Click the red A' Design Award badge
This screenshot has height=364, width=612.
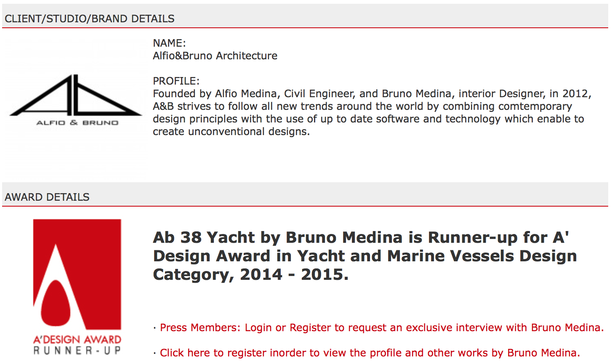point(77,274)
